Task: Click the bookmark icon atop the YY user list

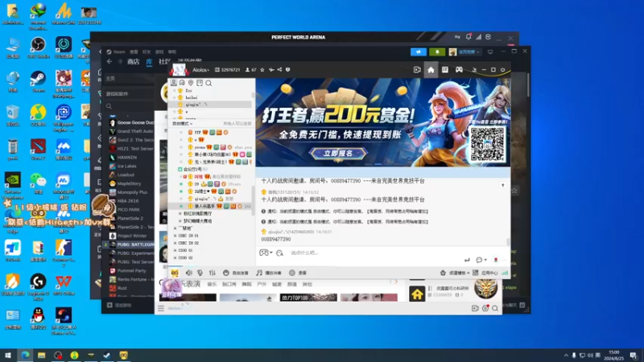Action: coord(200,83)
